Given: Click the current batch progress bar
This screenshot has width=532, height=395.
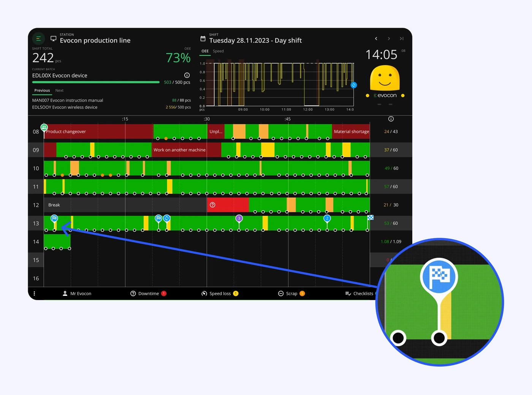Looking at the screenshot, I should click(96, 82).
